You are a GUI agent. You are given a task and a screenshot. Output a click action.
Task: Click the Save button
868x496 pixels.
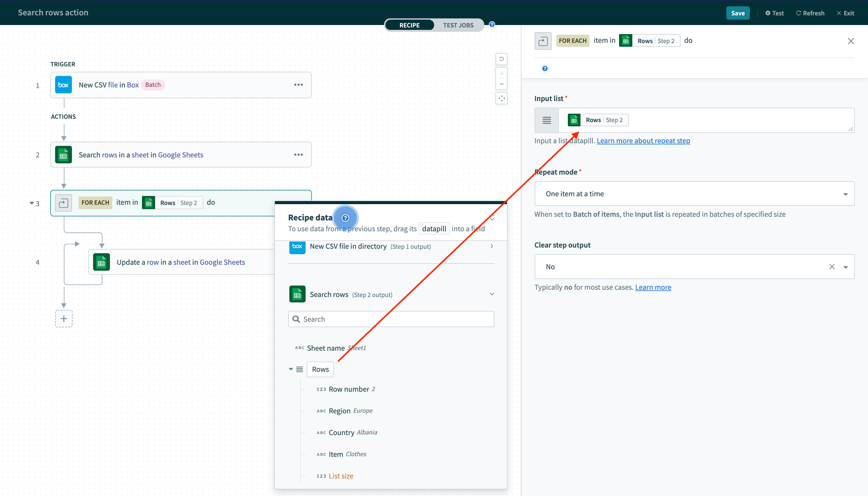coord(737,13)
